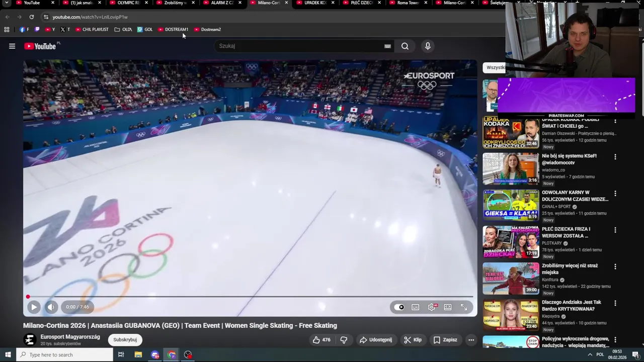Create a clip with Klip button

pyautogui.click(x=413, y=340)
